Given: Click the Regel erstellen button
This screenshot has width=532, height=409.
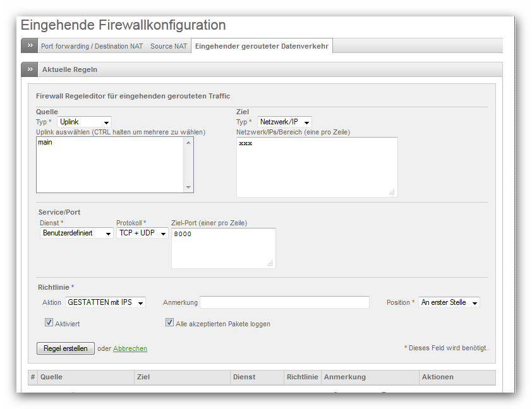Looking at the screenshot, I should pos(66,348).
